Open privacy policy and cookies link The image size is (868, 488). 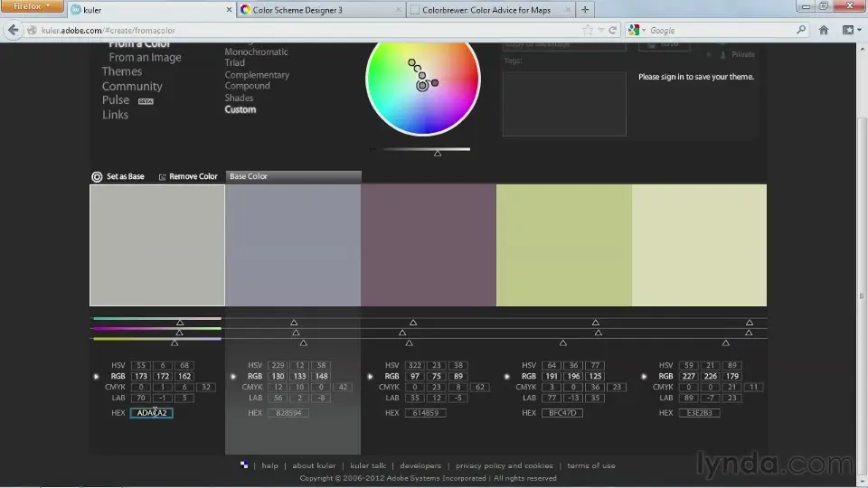505,465
